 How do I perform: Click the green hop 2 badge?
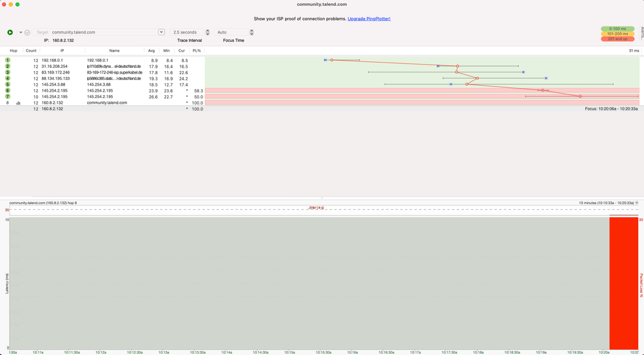pos(7,66)
